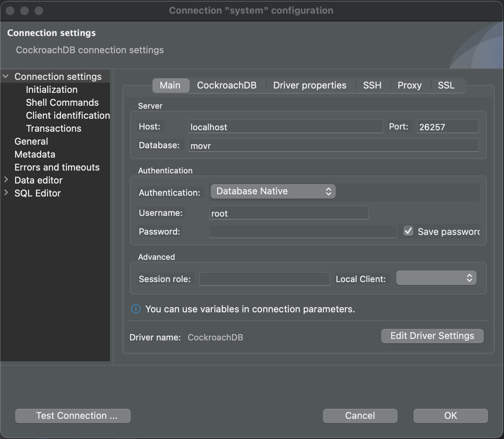
Task: Collapse the Connection settings section
Action: (x=5, y=76)
